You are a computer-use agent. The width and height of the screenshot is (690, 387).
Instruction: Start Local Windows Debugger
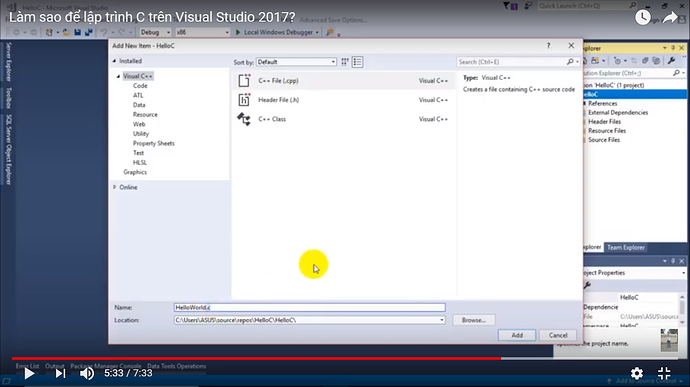(274, 32)
